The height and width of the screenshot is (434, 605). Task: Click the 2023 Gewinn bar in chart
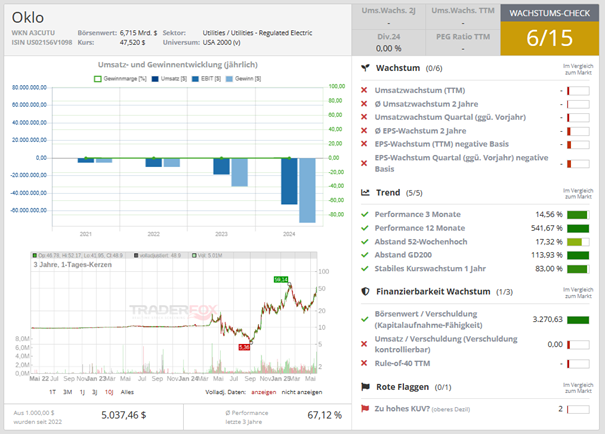pos(240,172)
